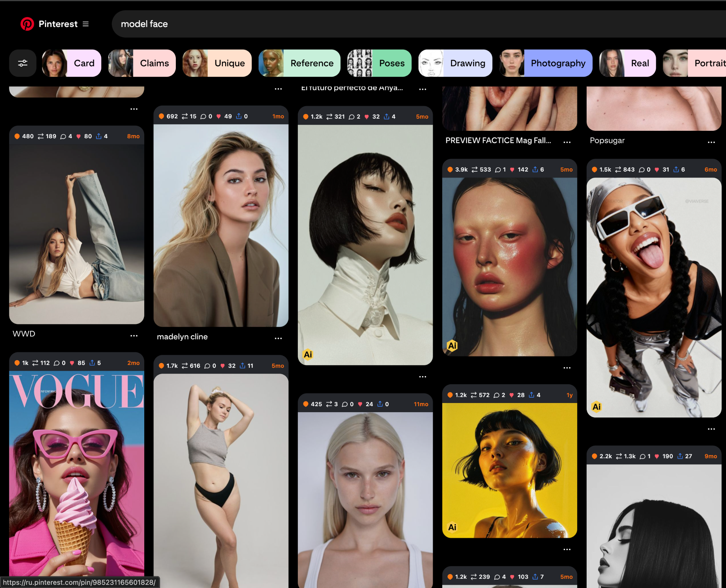726x588 pixels.
Task: Open more options for PREVIEW FACTICE Mag pin
Action: pyautogui.click(x=567, y=142)
